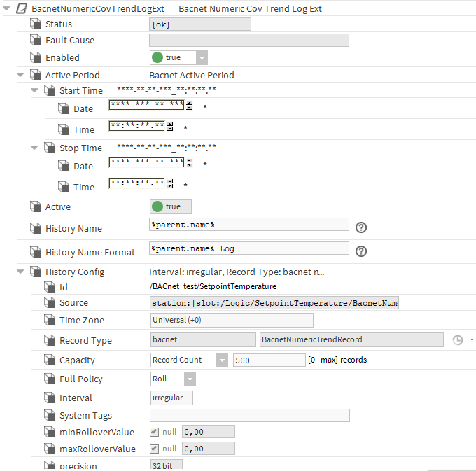The image size is (476, 471).
Task: Click the System Tags property icon
Action: click(x=50, y=416)
